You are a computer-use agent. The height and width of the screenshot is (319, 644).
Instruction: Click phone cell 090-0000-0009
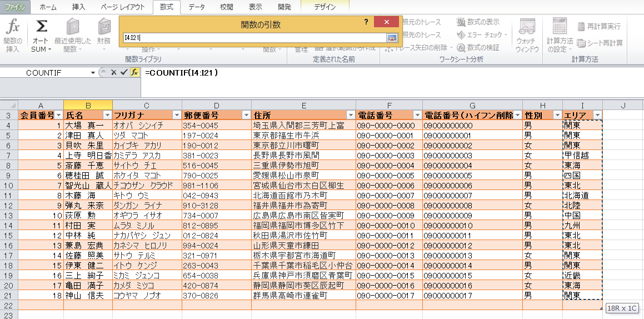[389, 215]
